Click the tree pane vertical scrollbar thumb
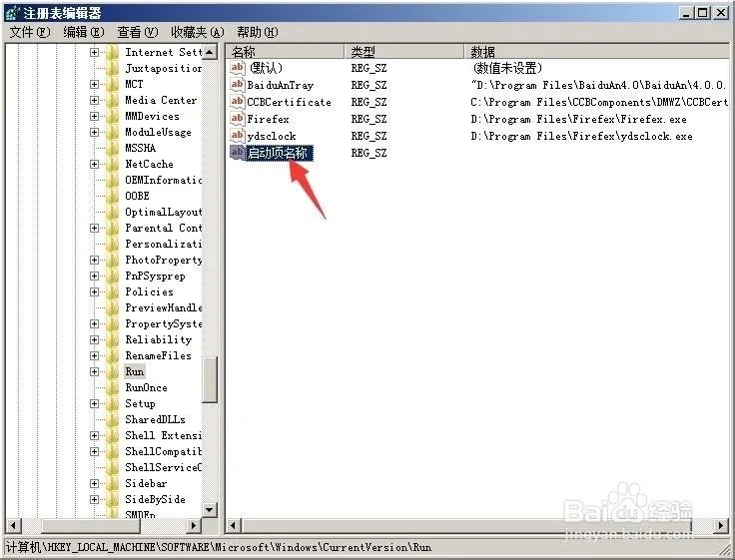This screenshot has width=735, height=560. pyautogui.click(x=210, y=379)
